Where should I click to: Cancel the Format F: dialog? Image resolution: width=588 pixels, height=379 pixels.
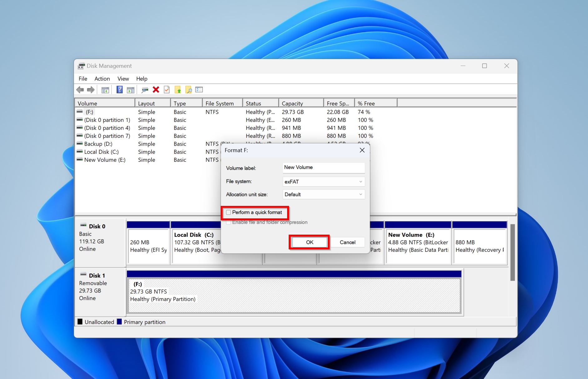click(347, 242)
